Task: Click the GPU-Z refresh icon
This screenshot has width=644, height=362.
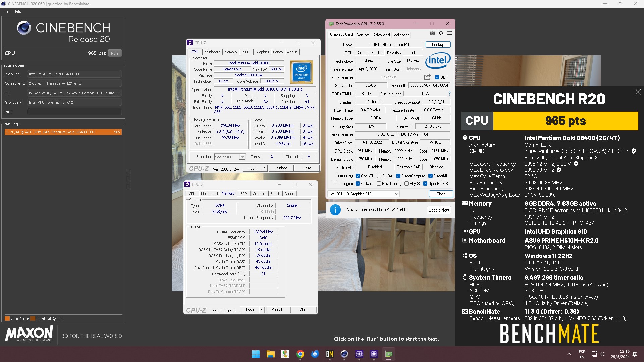Action: (x=441, y=33)
